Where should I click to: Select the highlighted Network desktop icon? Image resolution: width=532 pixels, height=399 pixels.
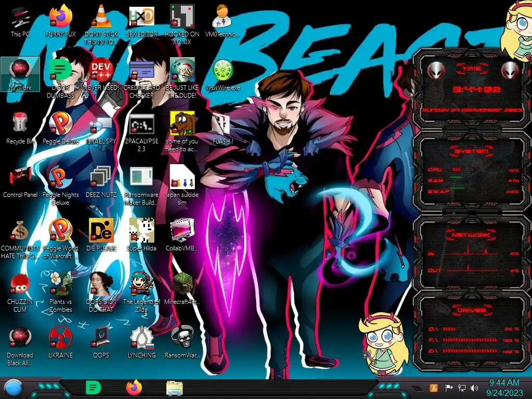click(20, 74)
